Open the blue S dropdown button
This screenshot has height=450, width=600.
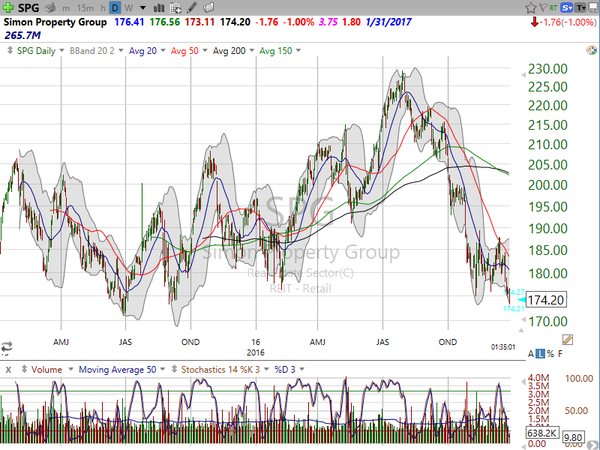(x=566, y=7)
